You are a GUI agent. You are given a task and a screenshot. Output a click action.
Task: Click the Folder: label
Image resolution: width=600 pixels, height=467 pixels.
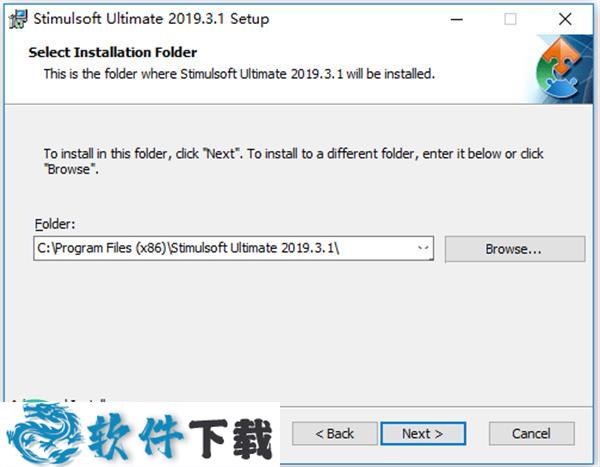tap(55, 224)
